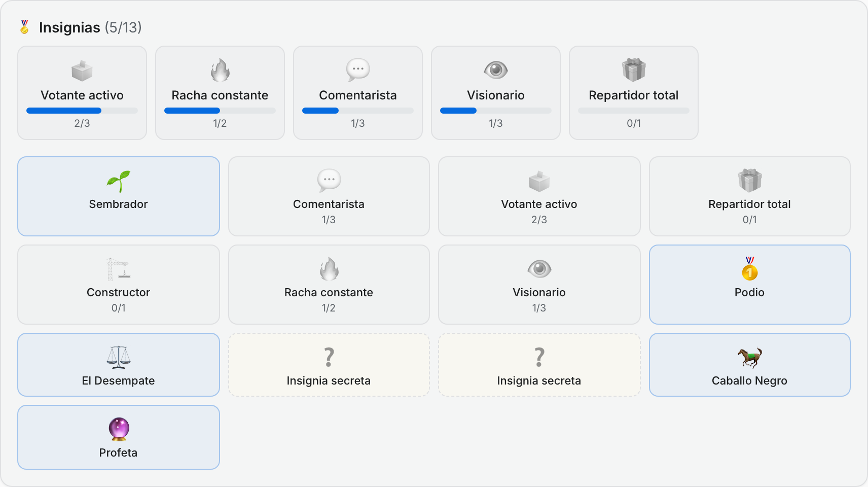Click the medal icon beside Insignias heading
The image size is (868, 487).
24,27
